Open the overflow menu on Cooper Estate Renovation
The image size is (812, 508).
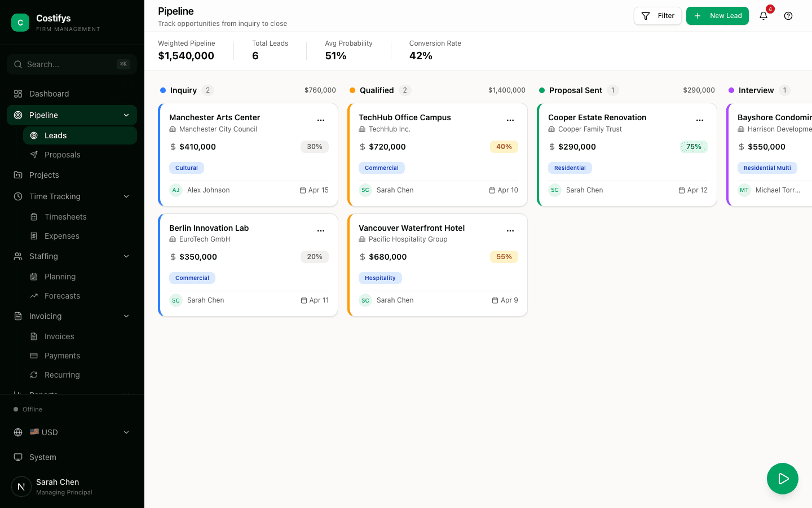click(x=700, y=120)
